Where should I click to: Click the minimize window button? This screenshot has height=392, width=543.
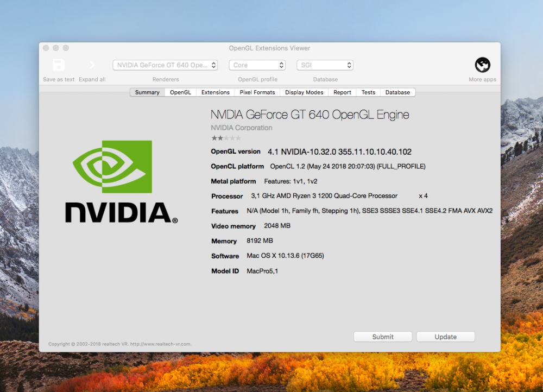click(56, 48)
